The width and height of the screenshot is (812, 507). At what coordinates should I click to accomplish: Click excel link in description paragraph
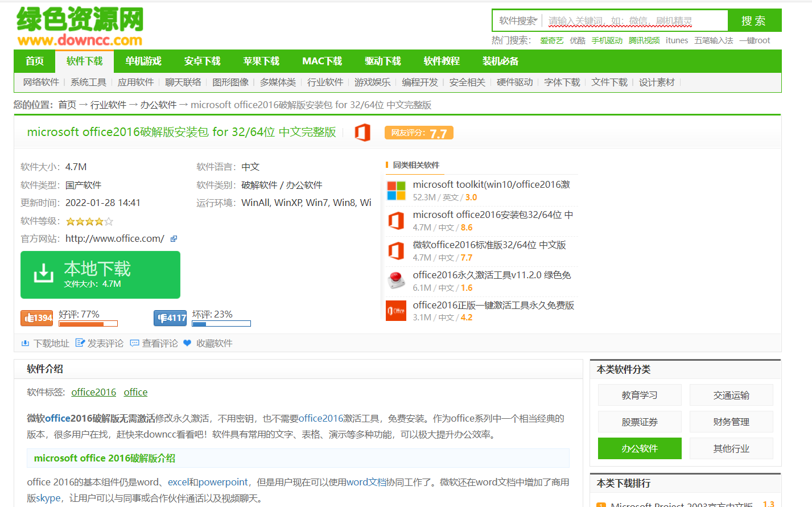[178, 482]
